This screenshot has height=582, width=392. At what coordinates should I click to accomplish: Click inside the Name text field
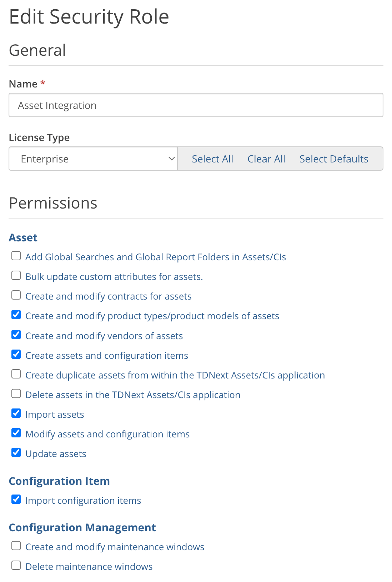point(196,105)
